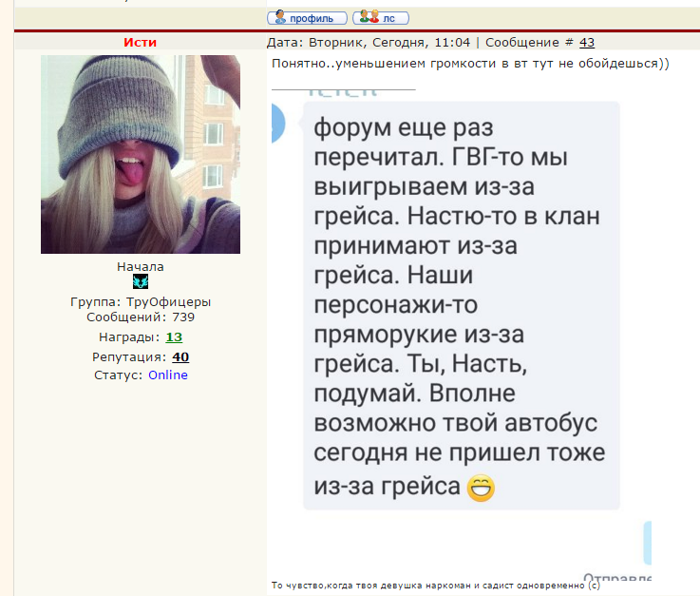Click the blue winged rank icon under Начала

(141, 281)
